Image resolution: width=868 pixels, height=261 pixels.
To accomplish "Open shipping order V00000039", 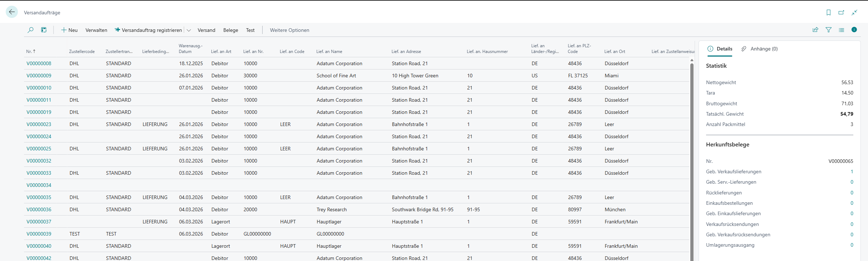I will [x=39, y=234].
